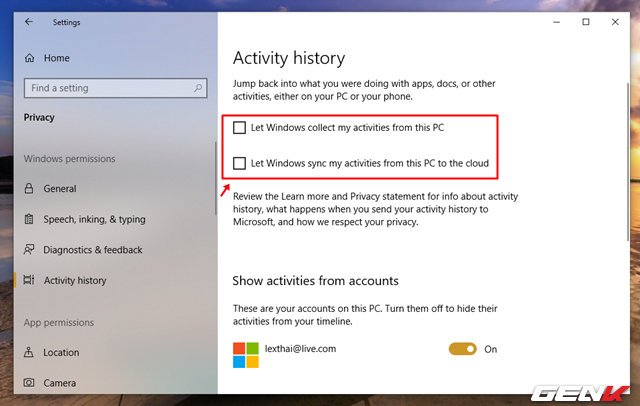Viewport: 640px width, 406px height.
Task: Select Diagnostics & feedback menu item
Action: tap(93, 250)
